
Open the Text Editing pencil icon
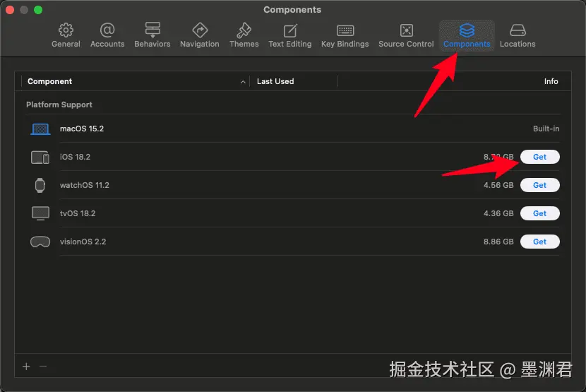point(290,30)
